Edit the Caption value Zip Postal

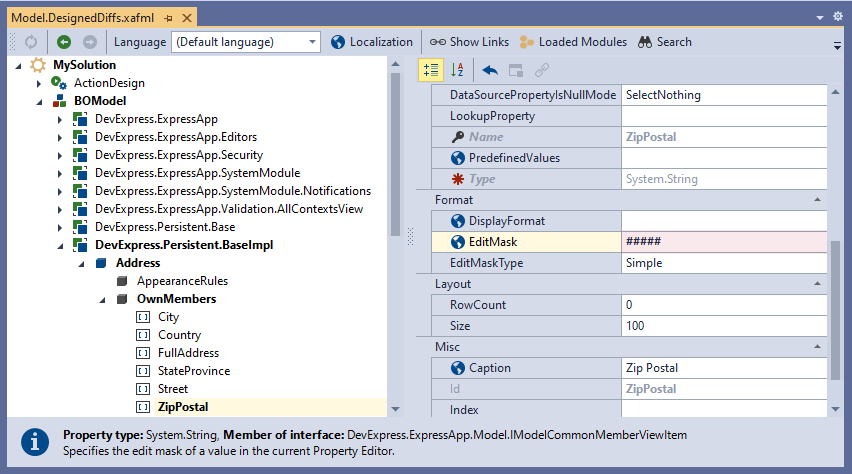pyautogui.click(x=724, y=368)
